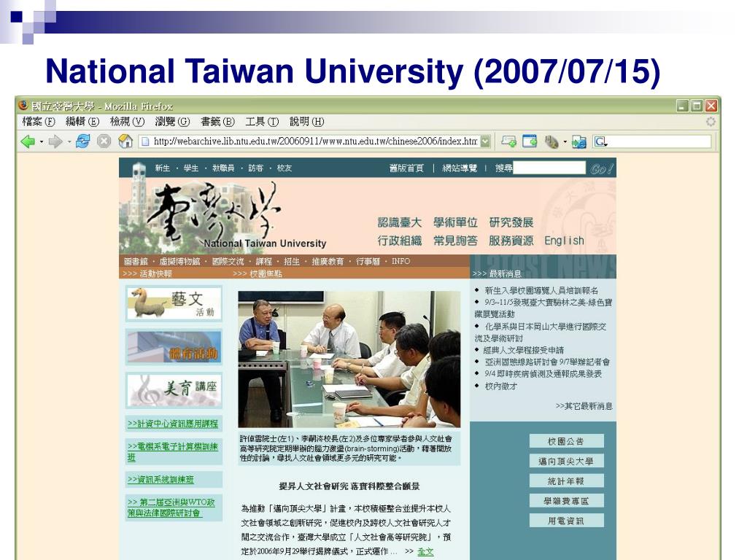Open the Back button history dropdown arrow
The width and height of the screenshot is (747, 560).
pyautogui.click(x=42, y=142)
